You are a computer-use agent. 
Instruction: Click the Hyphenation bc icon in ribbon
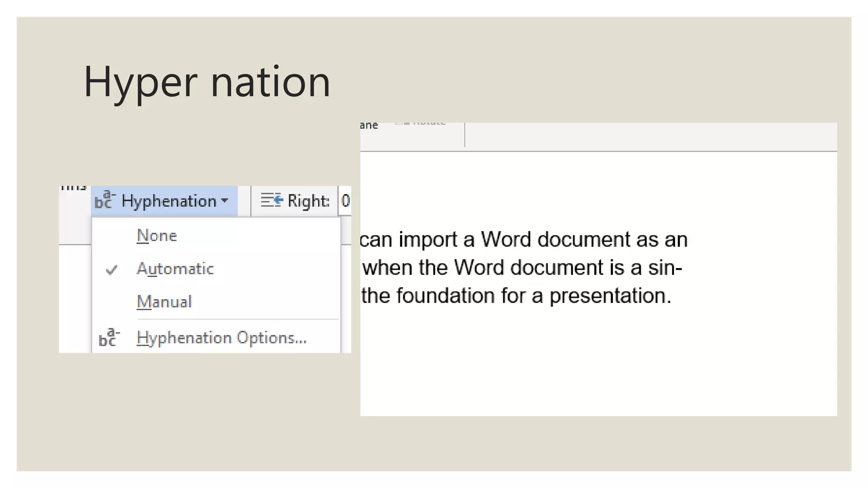click(105, 200)
